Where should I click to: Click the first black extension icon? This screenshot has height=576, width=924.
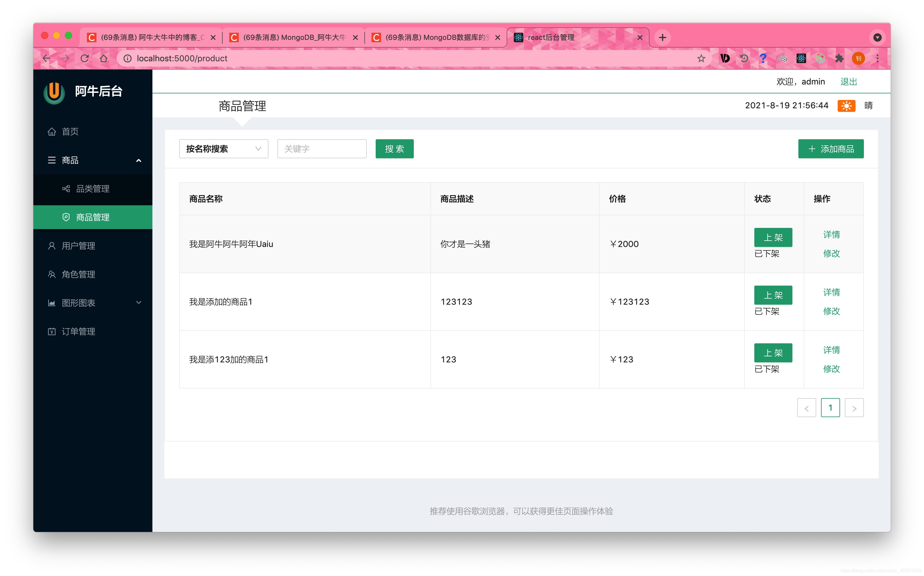tap(725, 58)
